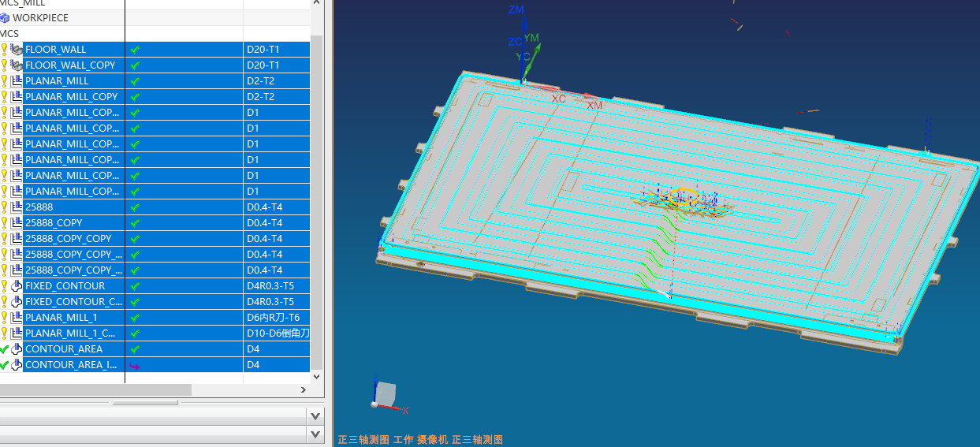The height and width of the screenshot is (447, 980).
Task: Select the PLANAR_MILL_COPY operation with tool D2-T2
Action: 72,96
